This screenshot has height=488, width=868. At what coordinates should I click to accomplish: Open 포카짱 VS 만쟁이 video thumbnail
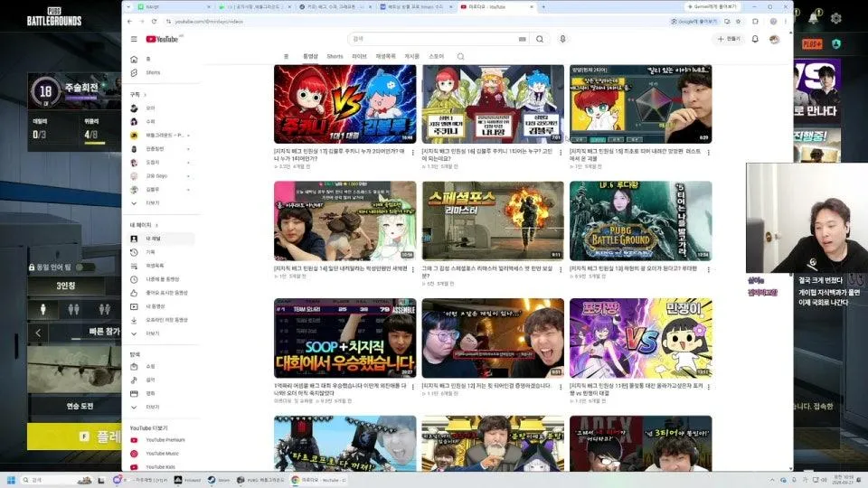(640, 338)
